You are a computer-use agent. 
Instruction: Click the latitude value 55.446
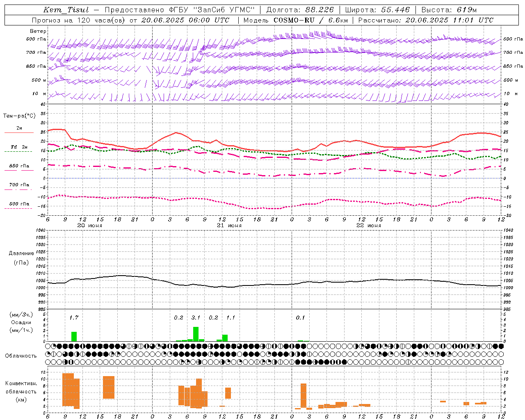pos(395,10)
